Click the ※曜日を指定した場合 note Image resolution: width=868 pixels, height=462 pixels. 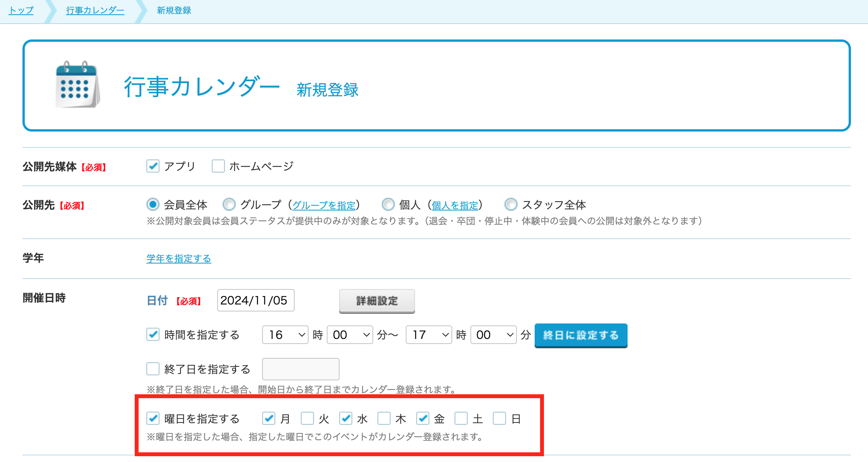click(316, 437)
